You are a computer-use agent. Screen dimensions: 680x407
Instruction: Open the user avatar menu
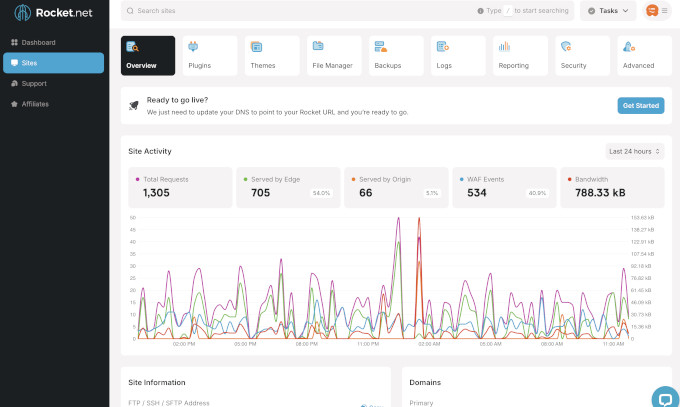[652, 10]
